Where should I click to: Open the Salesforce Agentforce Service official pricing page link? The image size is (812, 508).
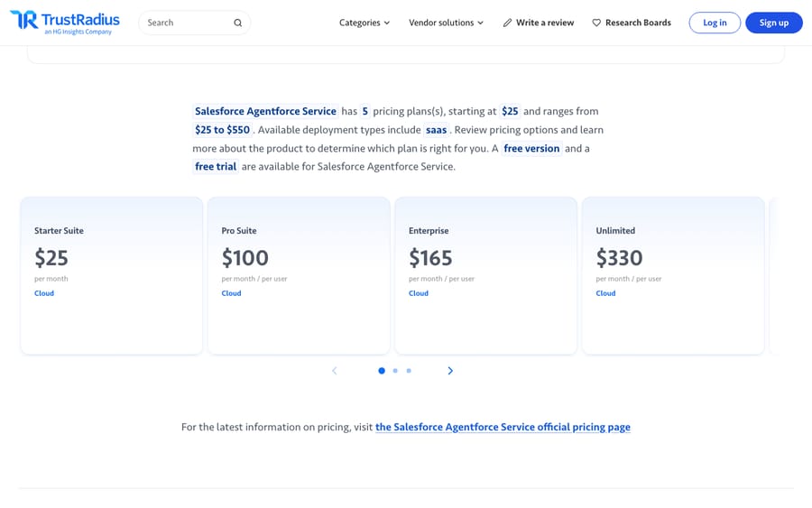point(503,427)
